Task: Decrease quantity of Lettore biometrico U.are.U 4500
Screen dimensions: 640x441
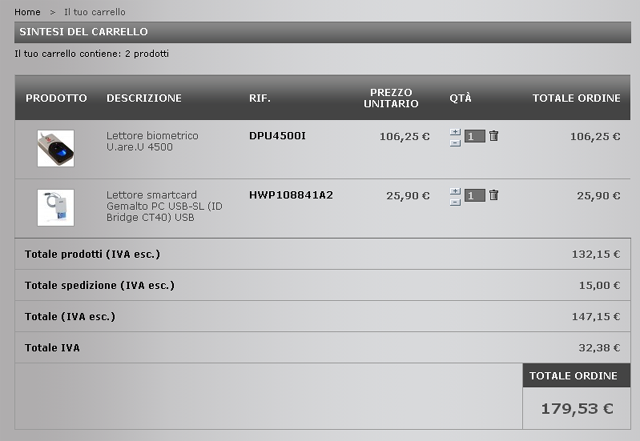Action: pyautogui.click(x=455, y=143)
